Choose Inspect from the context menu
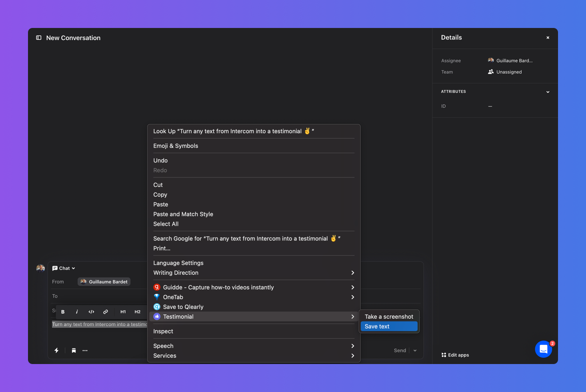The image size is (586, 392). [254, 331]
